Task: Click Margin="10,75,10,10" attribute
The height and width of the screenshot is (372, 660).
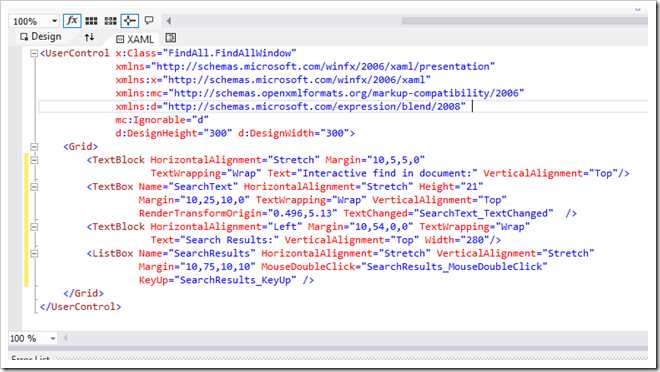Action: (197, 267)
